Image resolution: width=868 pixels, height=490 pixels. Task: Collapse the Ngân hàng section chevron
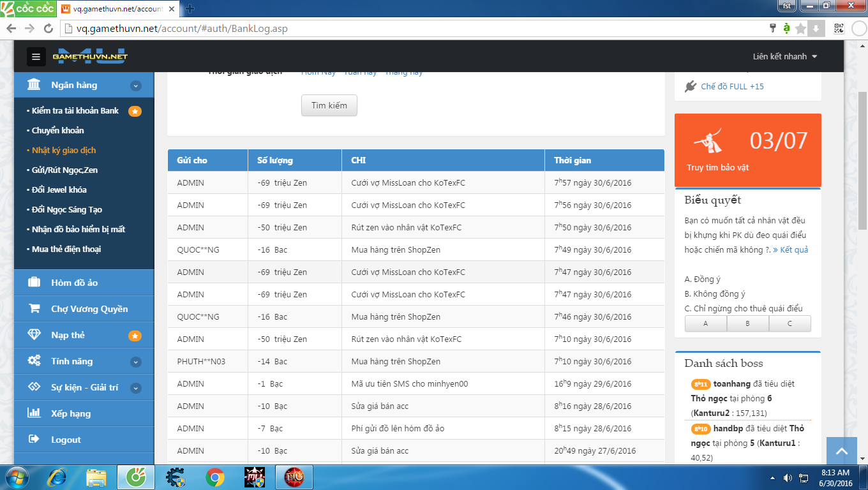pyautogui.click(x=135, y=85)
